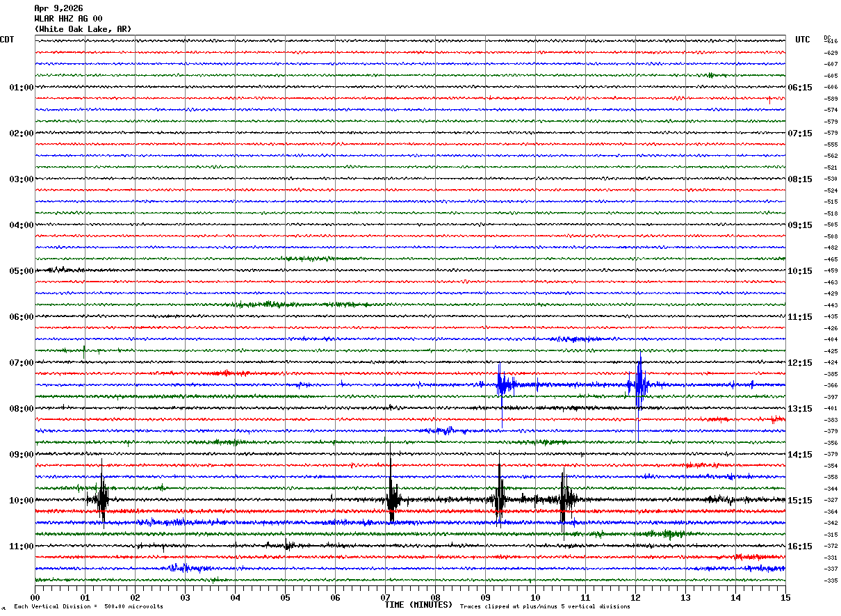
Task: Click the 11:15 UTC row label
Action: pyautogui.click(x=800, y=317)
